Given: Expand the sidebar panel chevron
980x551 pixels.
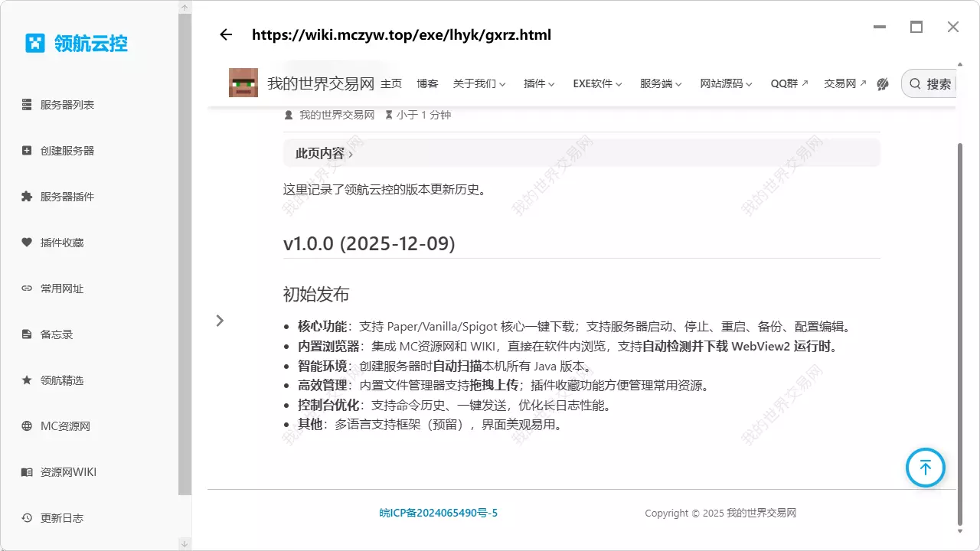Looking at the screenshot, I should coord(220,321).
